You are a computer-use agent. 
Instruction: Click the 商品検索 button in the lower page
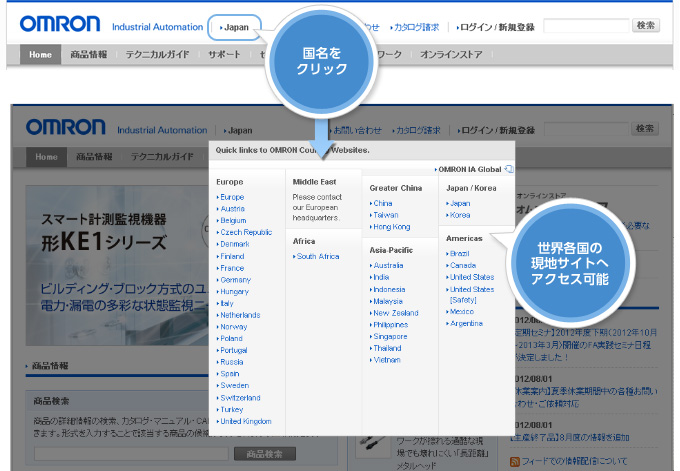click(265, 454)
